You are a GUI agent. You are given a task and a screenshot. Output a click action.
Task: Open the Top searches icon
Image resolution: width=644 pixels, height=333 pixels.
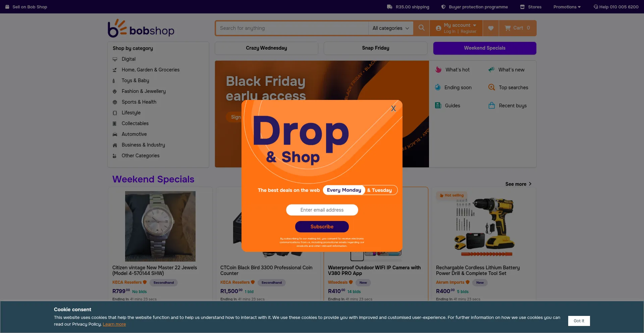[491, 87]
